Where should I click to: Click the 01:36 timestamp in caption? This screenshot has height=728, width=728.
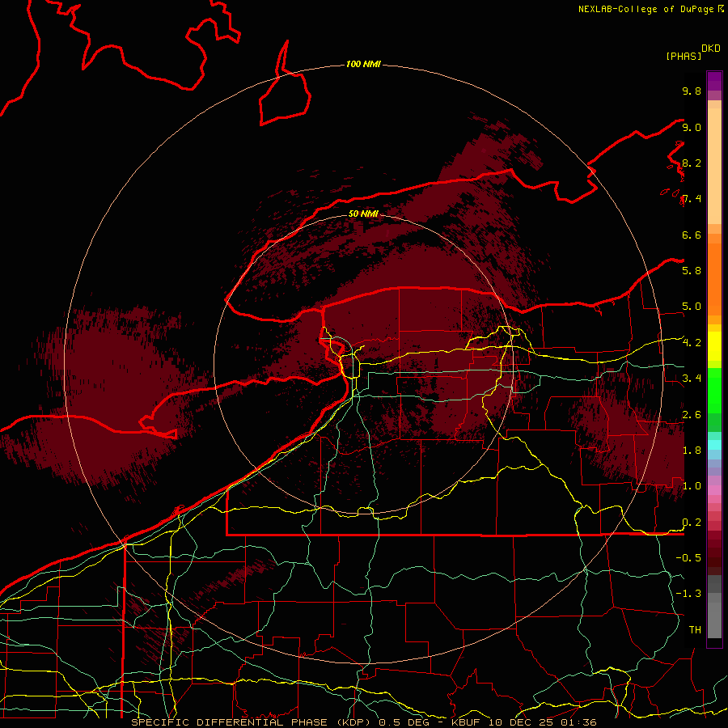coord(578,722)
